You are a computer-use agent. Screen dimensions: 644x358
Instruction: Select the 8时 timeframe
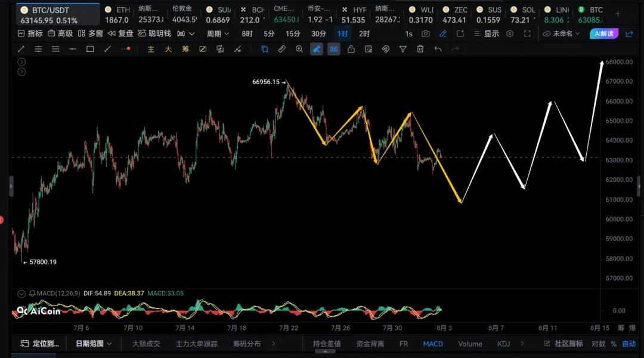(x=247, y=33)
